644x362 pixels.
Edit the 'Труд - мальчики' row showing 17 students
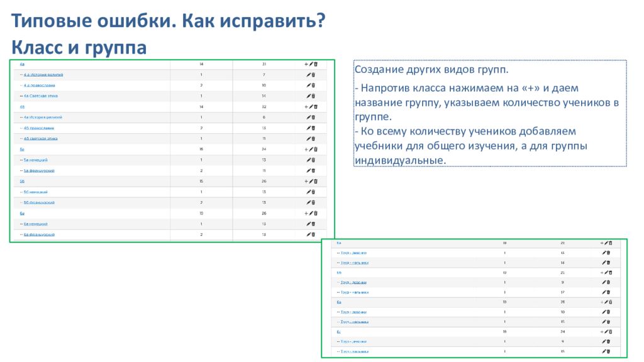point(604,292)
